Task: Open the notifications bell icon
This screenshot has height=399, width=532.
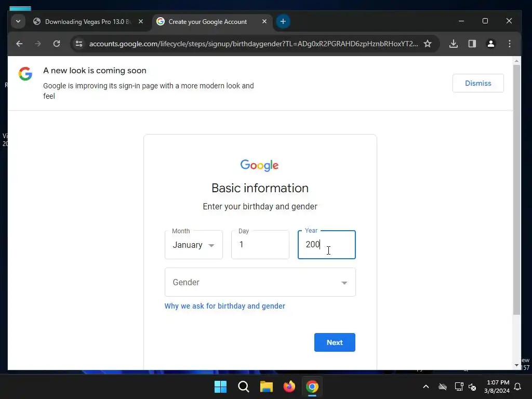Action: click(517, 387)
